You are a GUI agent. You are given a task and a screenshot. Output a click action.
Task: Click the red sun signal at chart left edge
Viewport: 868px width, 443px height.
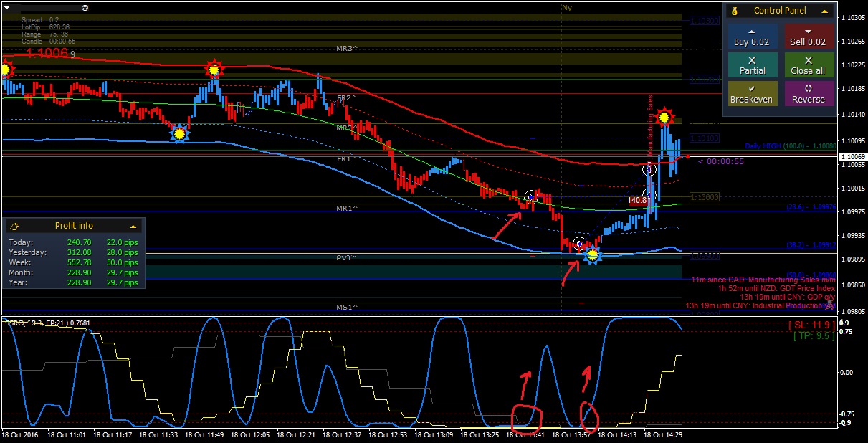click(5, 70)
